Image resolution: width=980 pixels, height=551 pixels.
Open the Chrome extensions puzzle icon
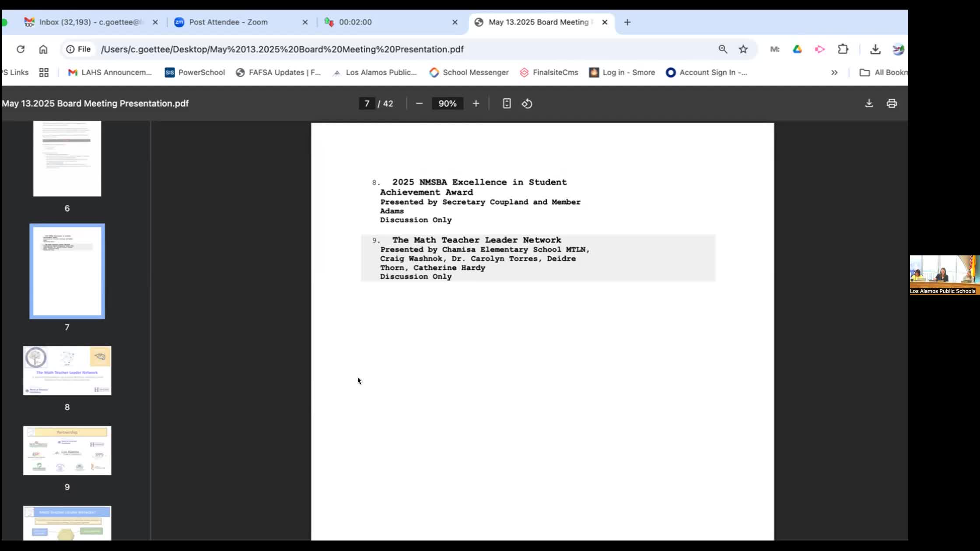coord(843,49)
